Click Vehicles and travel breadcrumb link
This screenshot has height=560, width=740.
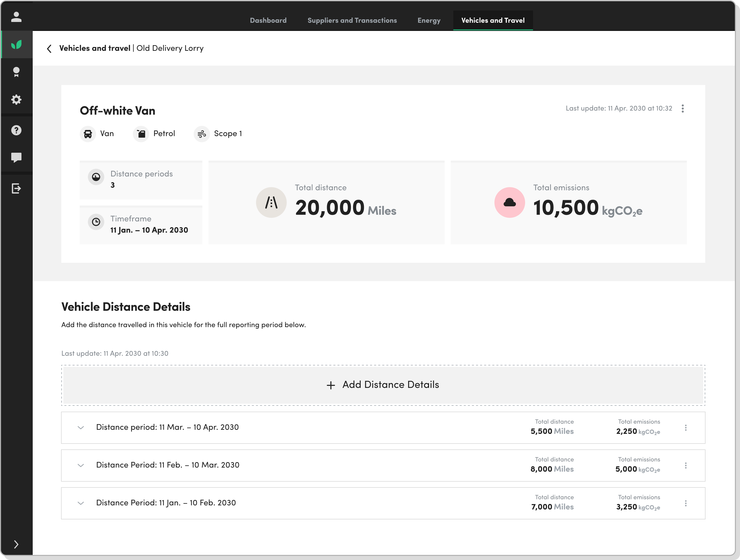95,48
